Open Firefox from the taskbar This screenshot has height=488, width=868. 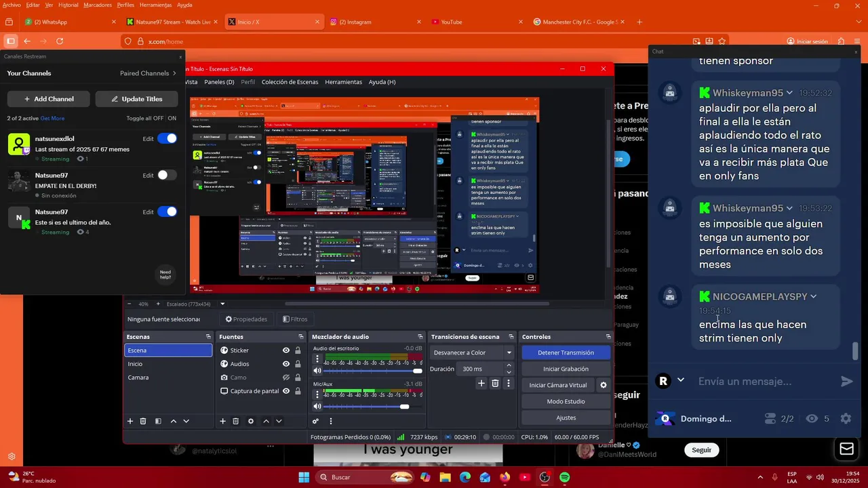(505, 477)
